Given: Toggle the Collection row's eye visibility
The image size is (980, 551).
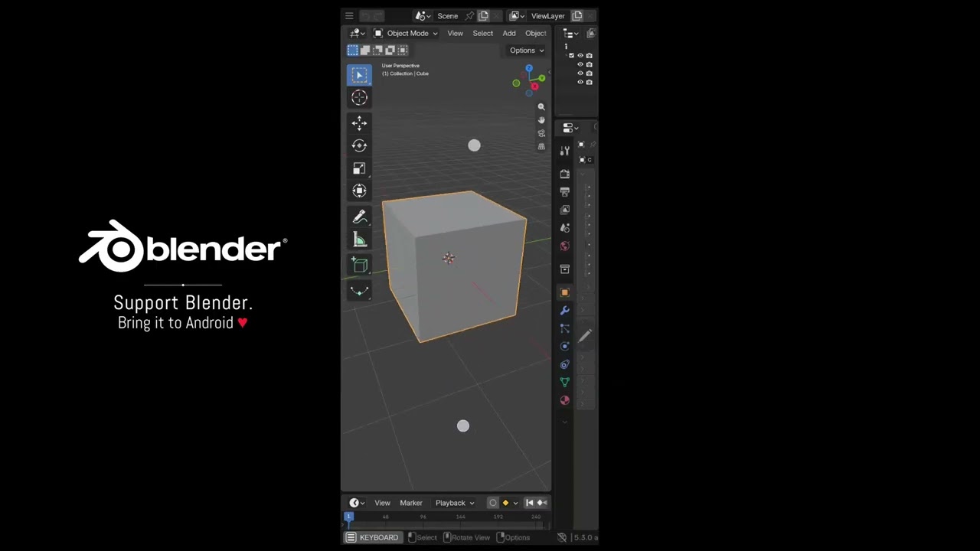Looking at the screenshot, I should [580, 56].
